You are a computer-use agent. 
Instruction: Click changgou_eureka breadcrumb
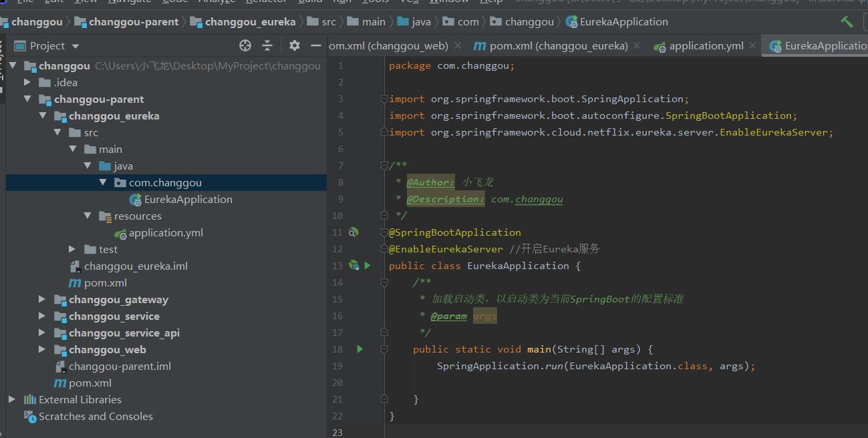tap(243, 21)
